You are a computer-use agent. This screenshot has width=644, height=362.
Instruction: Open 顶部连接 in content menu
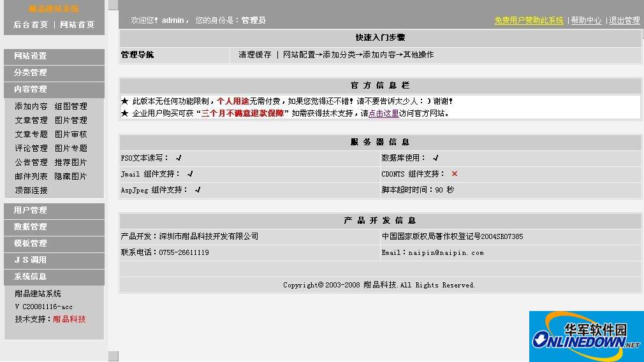click(x=31, y=191)
